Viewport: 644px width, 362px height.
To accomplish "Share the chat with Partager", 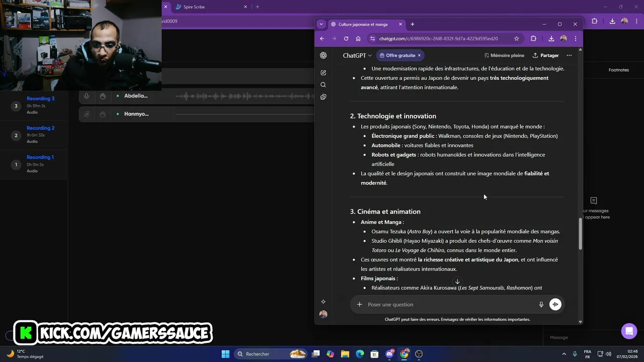I will pyautogui.click(x=546, y=55).
